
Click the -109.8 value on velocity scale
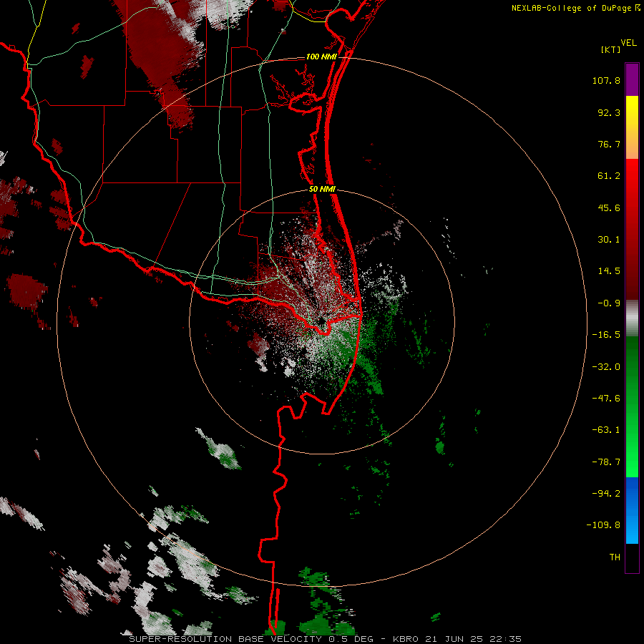tap(603, 525)
